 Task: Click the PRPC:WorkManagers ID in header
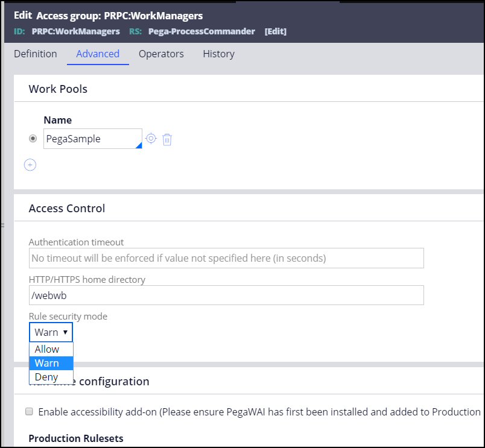75,31
